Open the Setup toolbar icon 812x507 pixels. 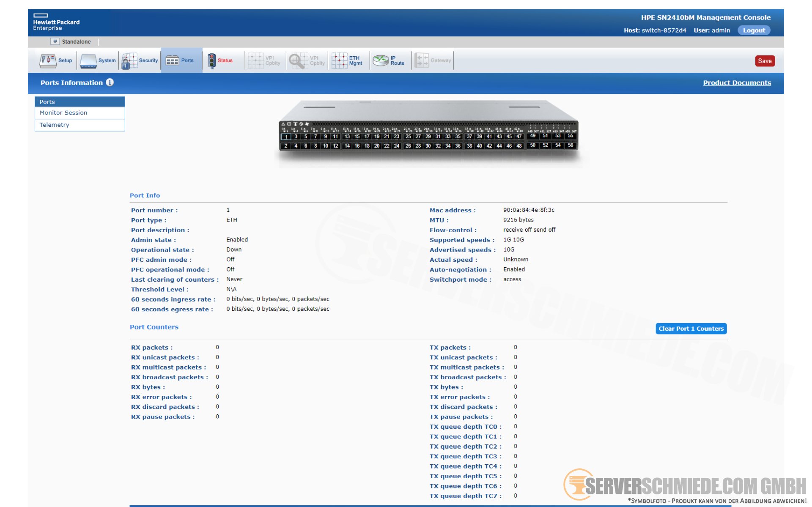56,60
